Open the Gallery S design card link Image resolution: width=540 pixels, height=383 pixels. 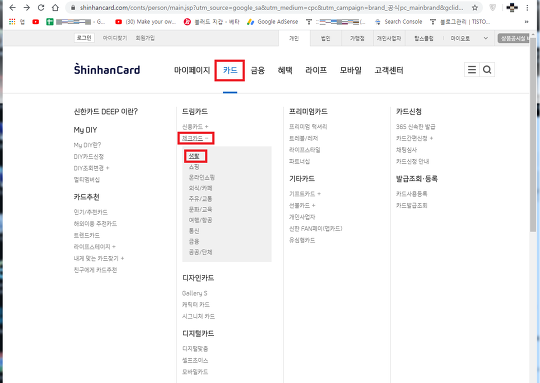(x=195, y=293)
